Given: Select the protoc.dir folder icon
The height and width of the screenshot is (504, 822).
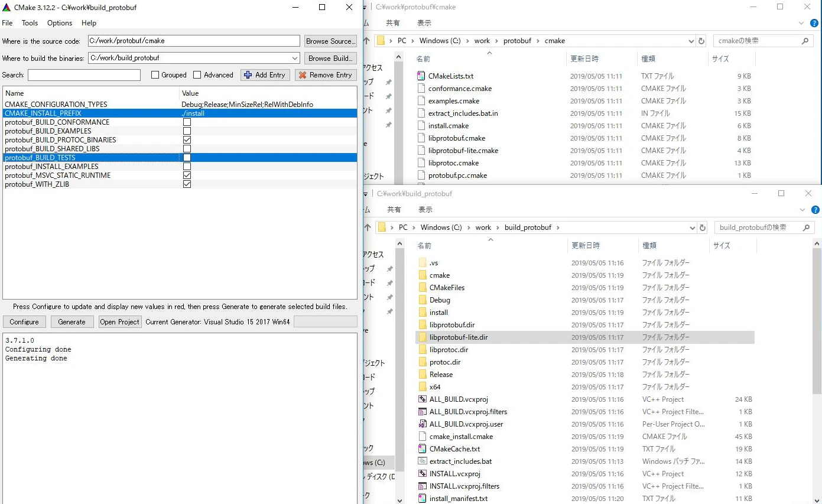Looking at the screenshot, I should (422, 362).
